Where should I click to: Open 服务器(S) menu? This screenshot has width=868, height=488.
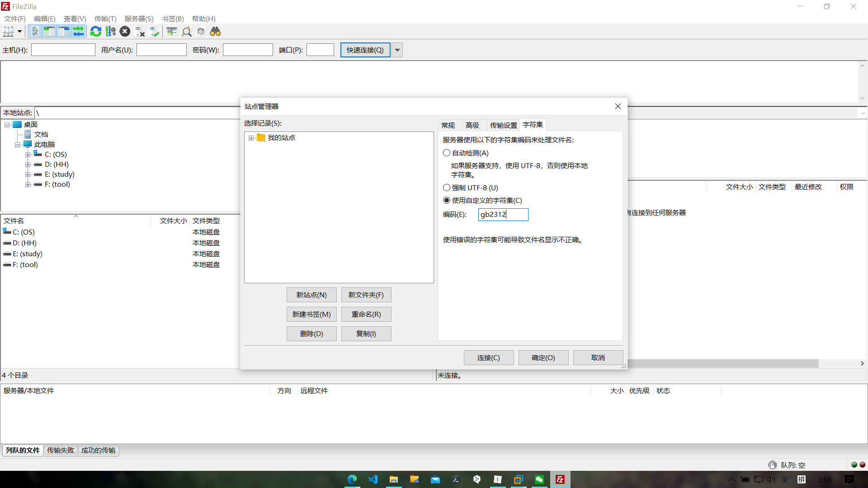[x=139, y=19]
